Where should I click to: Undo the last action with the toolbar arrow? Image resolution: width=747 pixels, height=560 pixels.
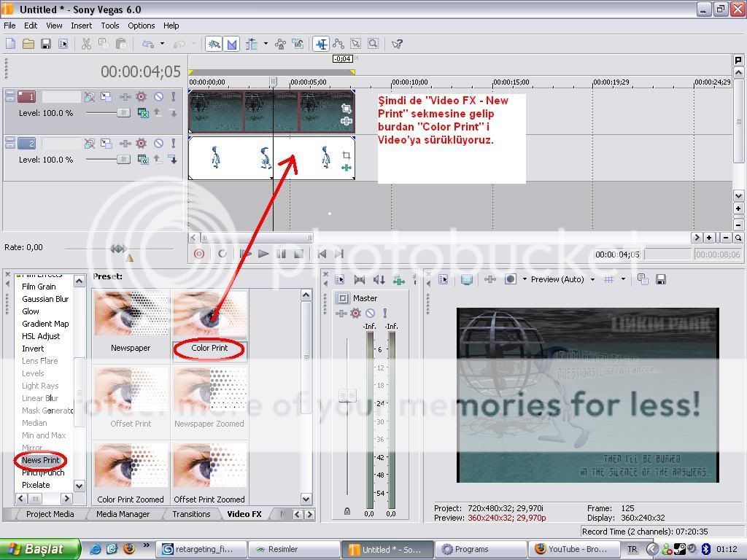click(148, 44)
